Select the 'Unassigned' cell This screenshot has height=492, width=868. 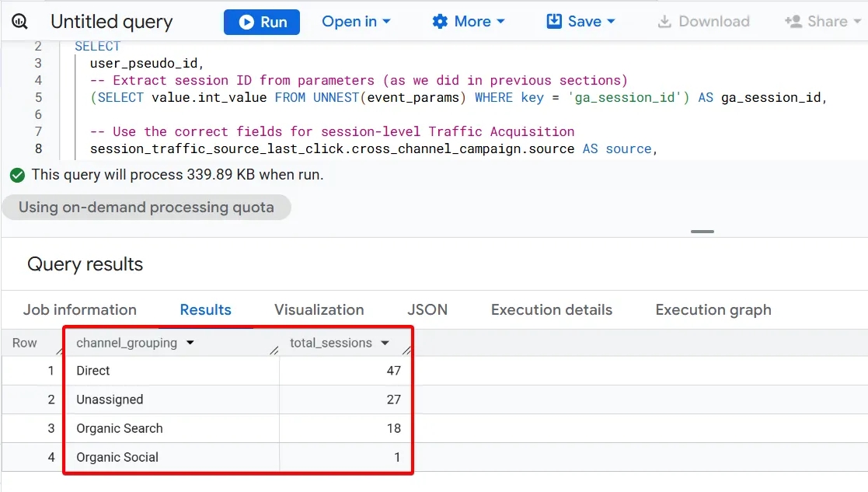(x=173, y=400)
